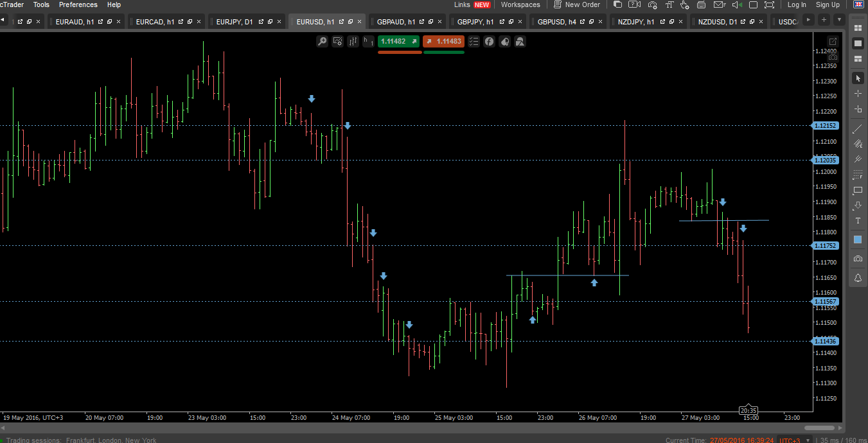Image resolution: width=868 pixels, height=443 pixels.
Task: Click the green 1.11482 sell price button
Action: pos(398,42)
